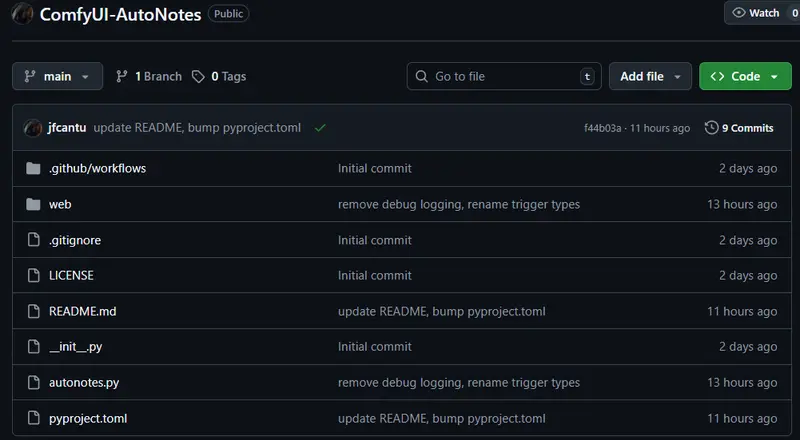Screen dimensions: 800x440
Task: Click the jfcantu commit author avatar
Action: click(x=33, y=128)
